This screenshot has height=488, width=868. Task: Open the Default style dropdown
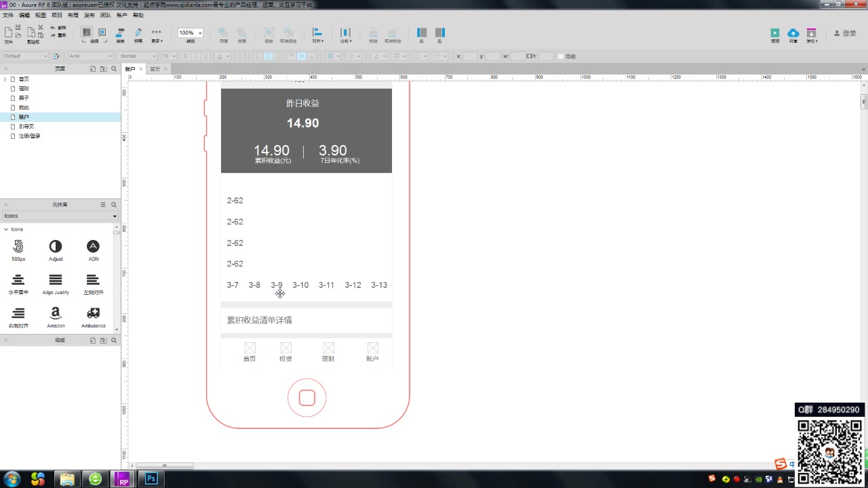(26, 56)
